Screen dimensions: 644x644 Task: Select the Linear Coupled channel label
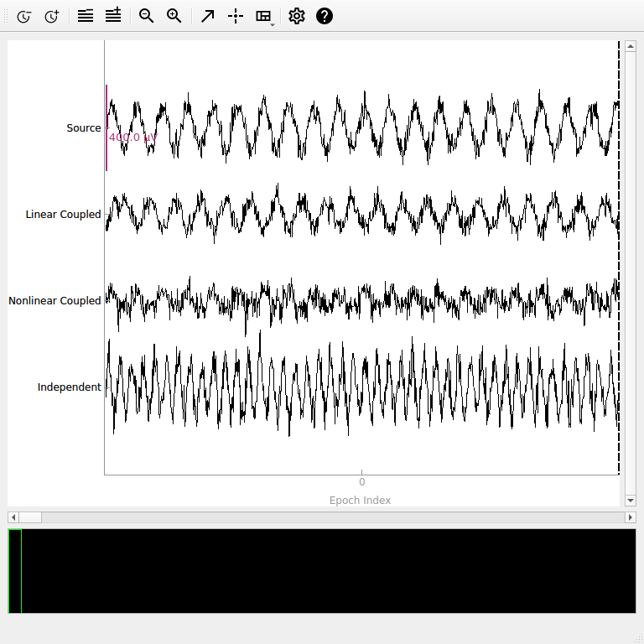[x=63, y=215]
